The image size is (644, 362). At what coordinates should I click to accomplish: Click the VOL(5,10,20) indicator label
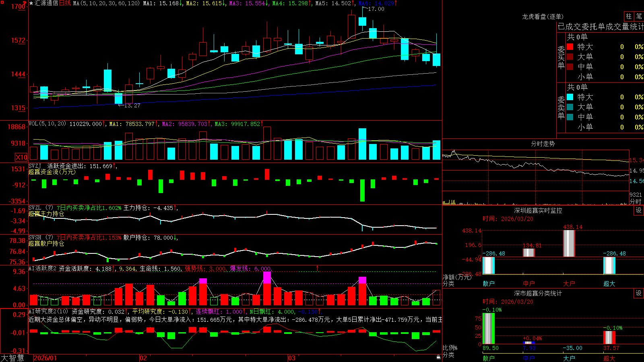click(x=47, y=123)
